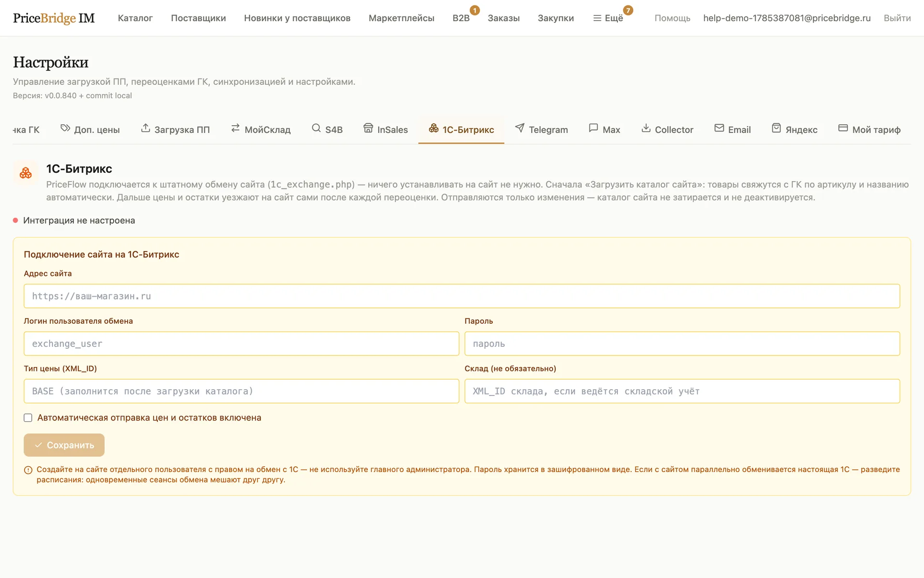Screen dimensions: 924x578
Task: Switch to the Загрузка ПП tab
Action: pyautogui.click(x=175, y=130)
